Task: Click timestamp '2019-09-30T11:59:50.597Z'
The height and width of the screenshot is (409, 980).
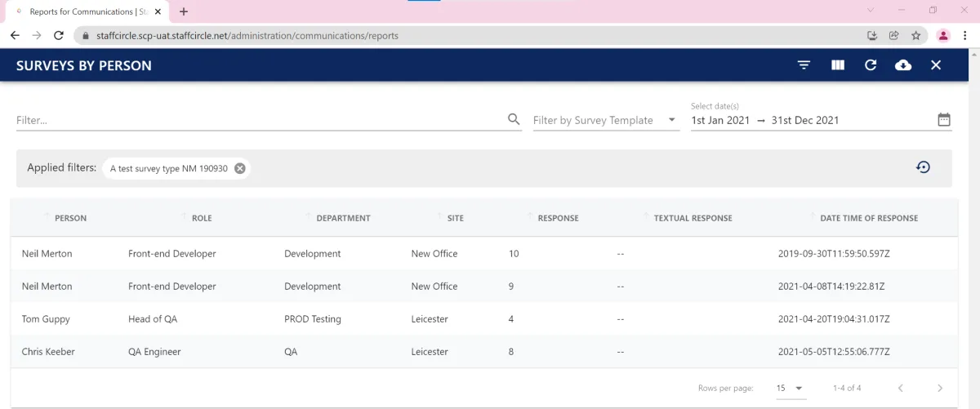Action: tap(834, 254)
